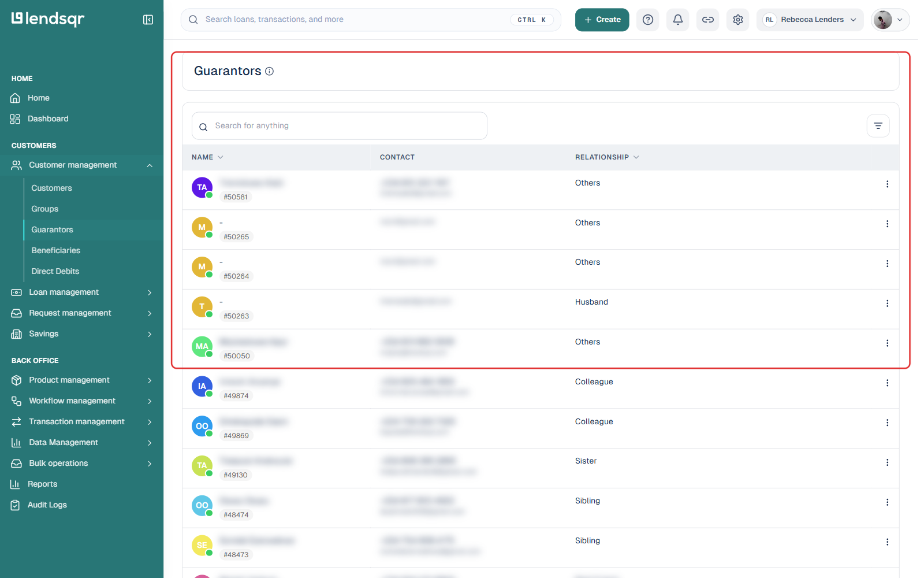Click the lendsqr logo
The image size is (924, 578).
(x=48, y=19)
